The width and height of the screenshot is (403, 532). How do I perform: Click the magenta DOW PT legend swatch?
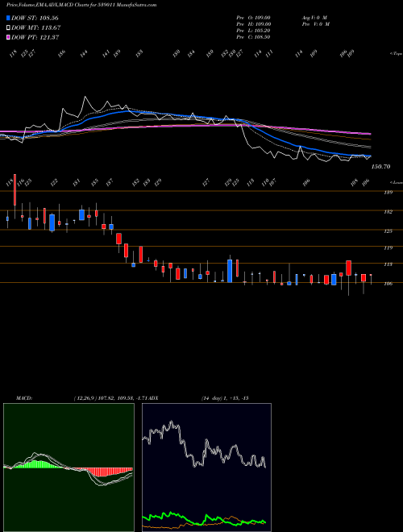pyautogui.click(x=8, y=37)
